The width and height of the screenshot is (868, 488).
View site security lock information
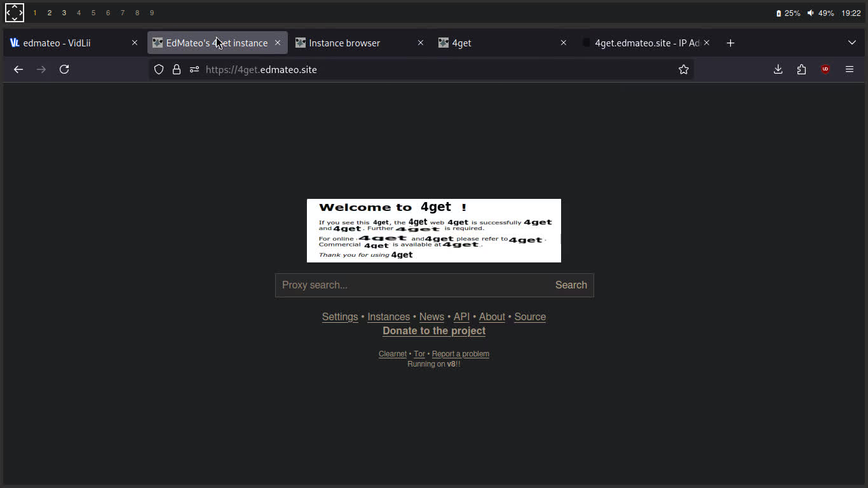coord(177,69)
